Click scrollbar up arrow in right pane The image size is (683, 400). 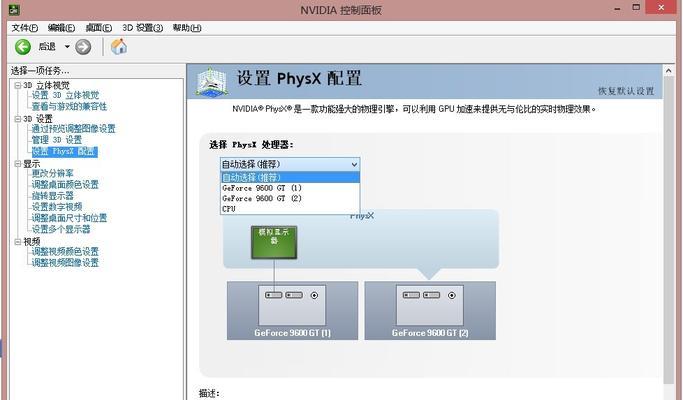(669, 70)
